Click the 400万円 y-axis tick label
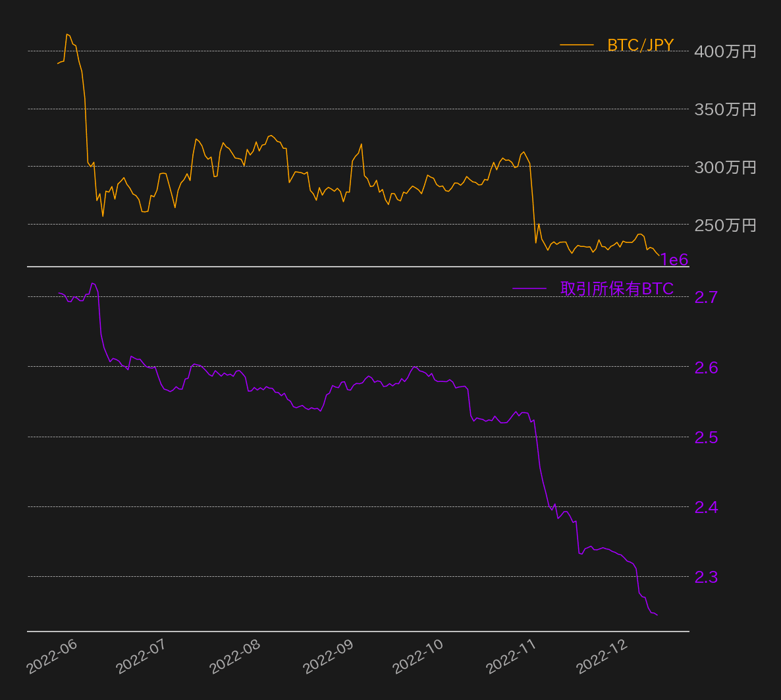The width and height of the screenshot is (781, 700). 725,51
